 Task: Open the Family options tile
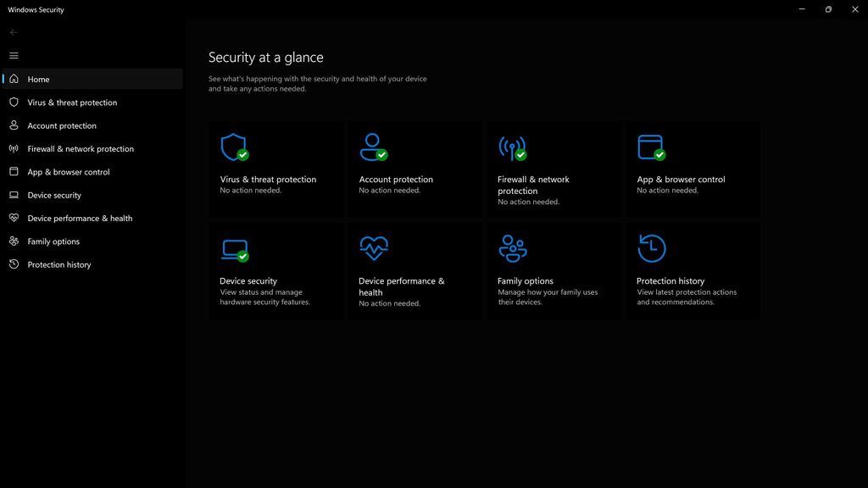(553, 271)
